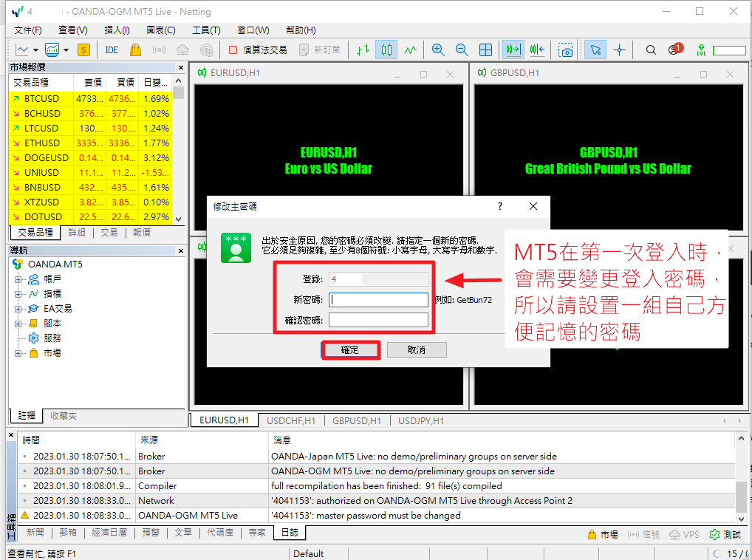Open the 查看(V) menu
Screen dimensions: 752x560
coord(73,30)
